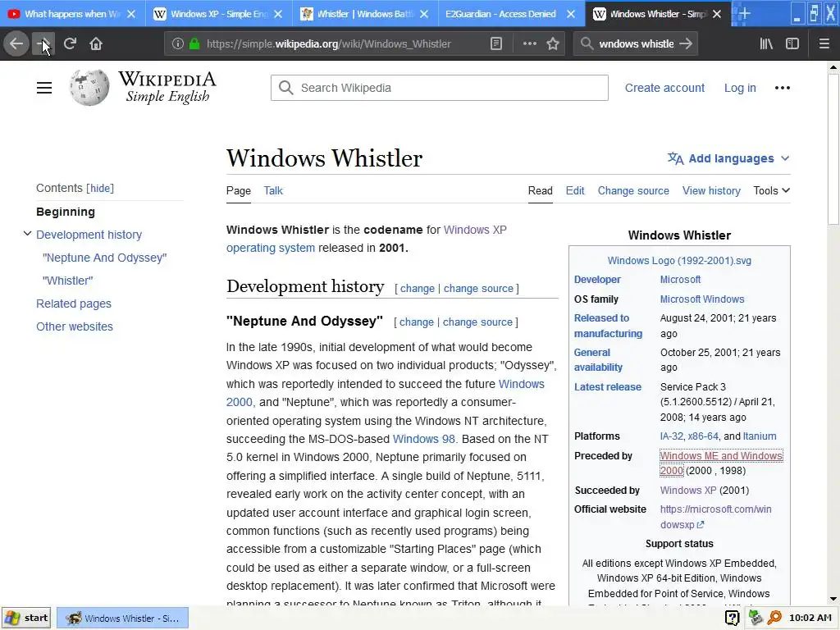Image resolution: width=840 pixels, height=630 pixels.
Task: Open the Talk page tab
Action: [x=273, y=190]
